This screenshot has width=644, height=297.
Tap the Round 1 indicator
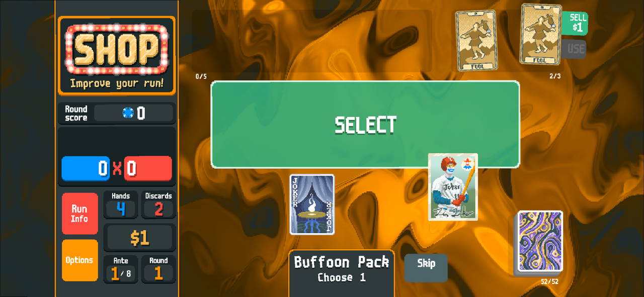158,269
